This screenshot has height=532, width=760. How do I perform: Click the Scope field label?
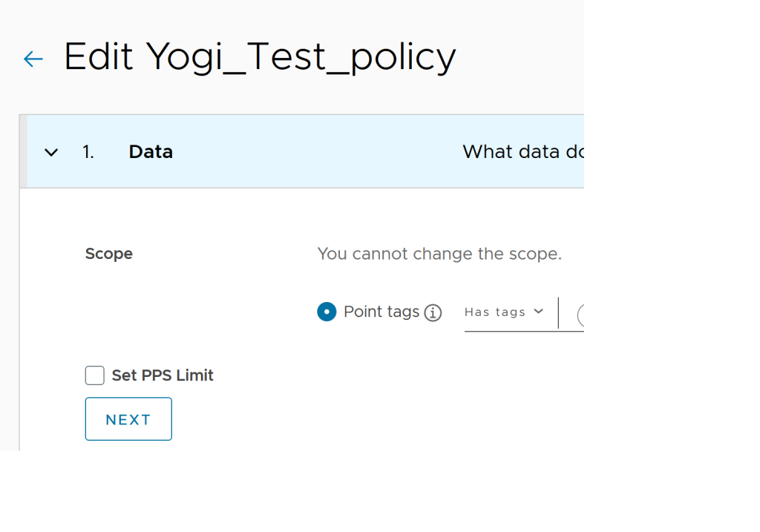click(109, 254)
